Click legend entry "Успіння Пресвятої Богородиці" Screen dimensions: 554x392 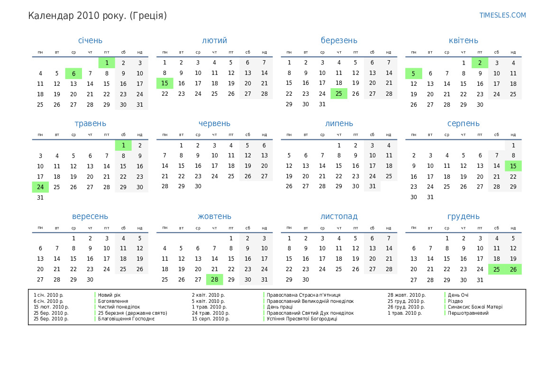point(302,319)
